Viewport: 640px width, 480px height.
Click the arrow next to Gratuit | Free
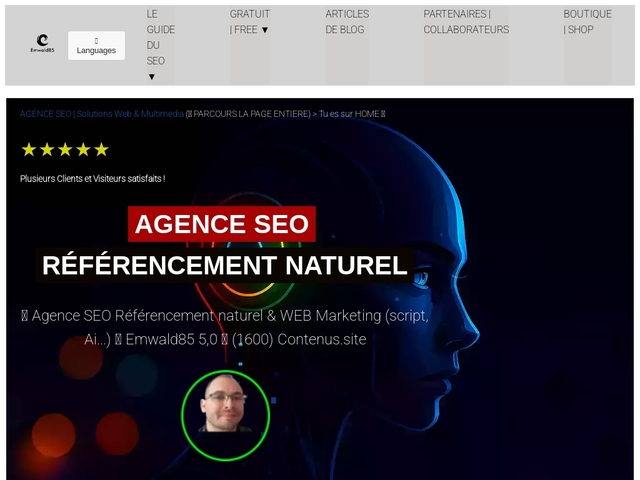tap(265, 30)
